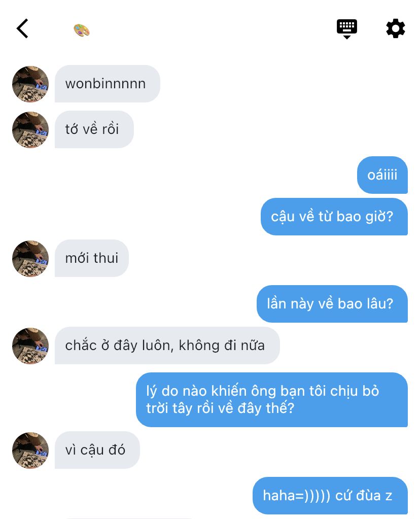Hide the keyboard with the keyboard icon

coord(346,29)
